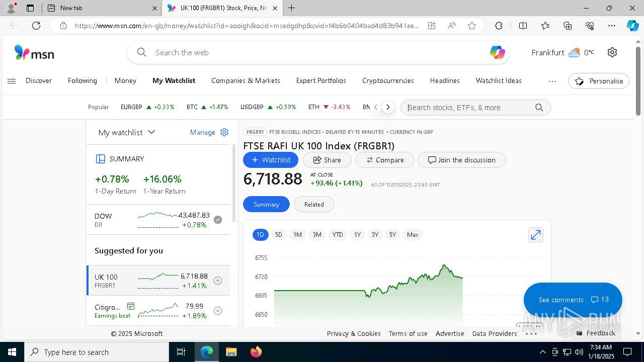This screenshot has width=644, height=362.
Task: Open Edge Copilot sidebar icon
Action: [632, 26]
